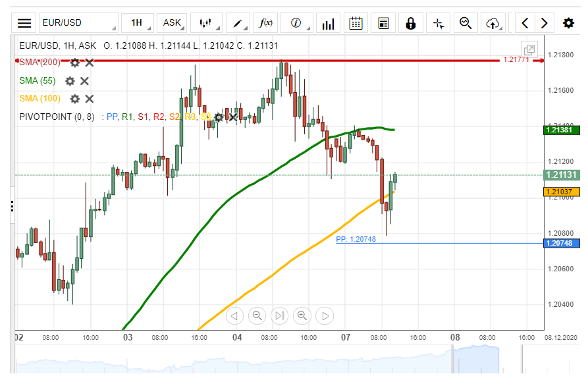Open the calendar date picker icon
This screenshot has width=588, height=378.
pos(356,23)
